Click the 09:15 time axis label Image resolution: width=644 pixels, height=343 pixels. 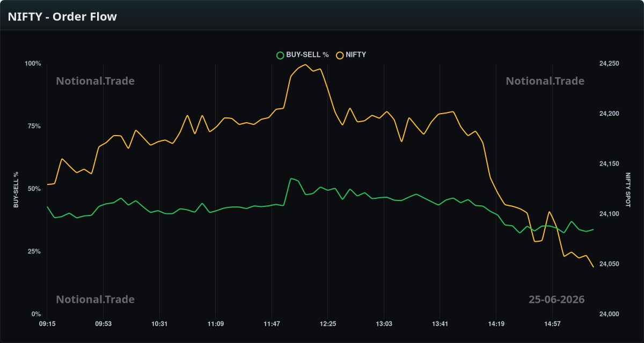click(x=47, y=324)
